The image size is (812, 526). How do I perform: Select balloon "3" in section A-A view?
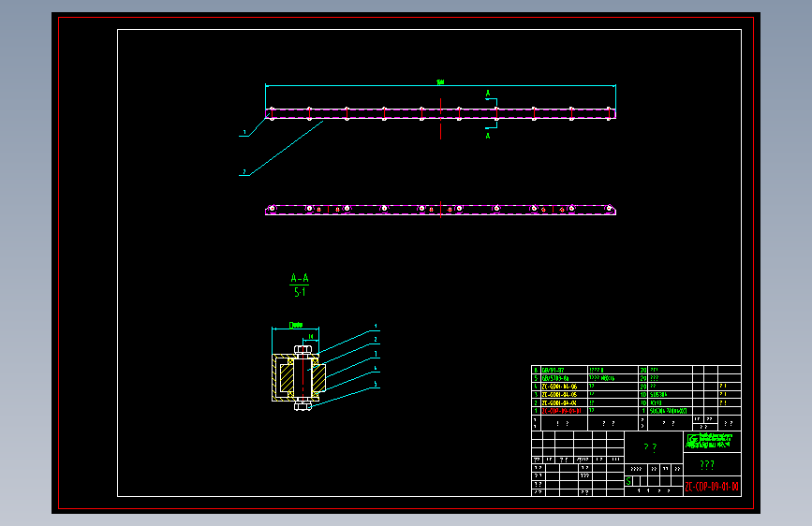(376, 354)
